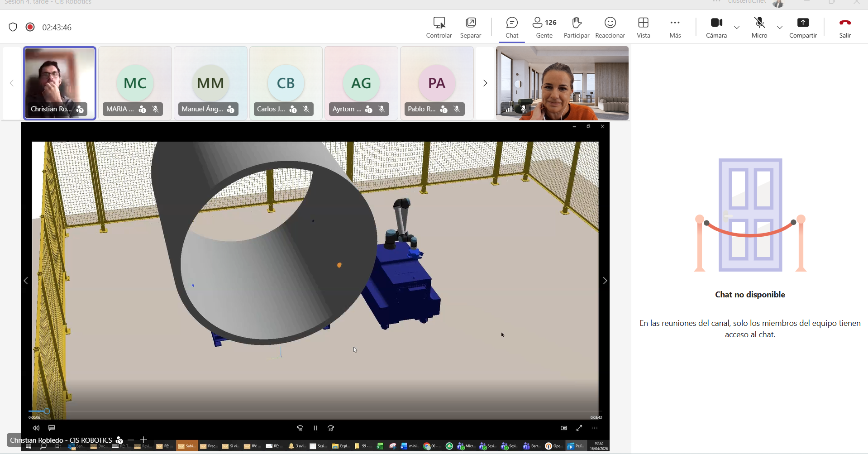The width and height of the screenshot is (868, 454).
Task: Switch to the Chat tab
Action: coord(512,27)
